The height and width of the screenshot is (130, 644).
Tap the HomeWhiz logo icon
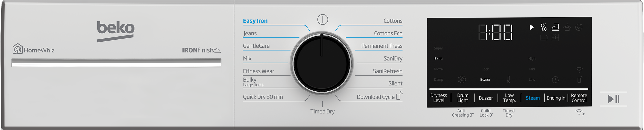pyautogui.click(x=18, y=49)
